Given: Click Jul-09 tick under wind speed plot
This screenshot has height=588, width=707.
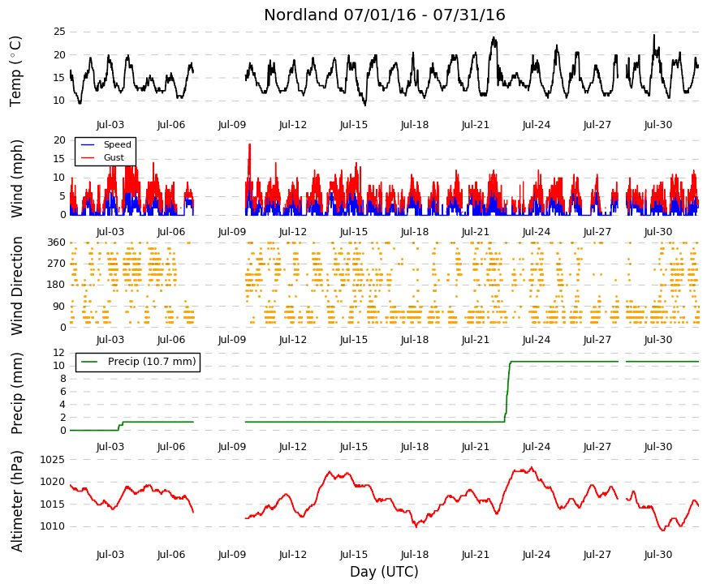Looking at the screenshot, I should pos(232,232).
